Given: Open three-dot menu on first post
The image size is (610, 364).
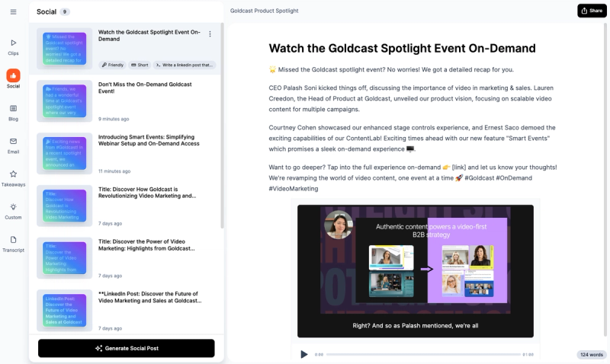Looking at the screenshot, I should [210, 34].
